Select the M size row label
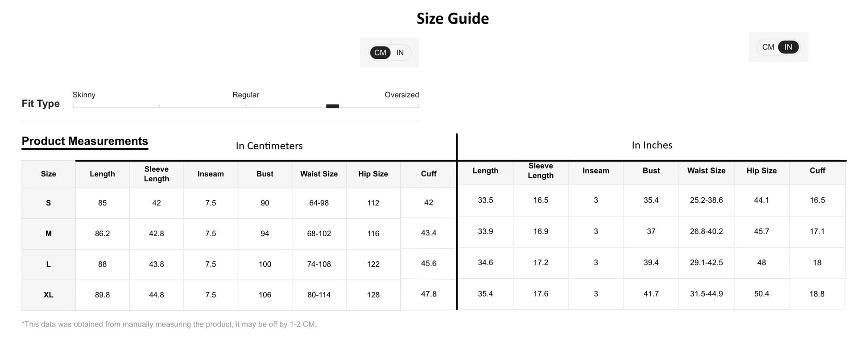The image size is (868, 343). [x=48, y=234]
